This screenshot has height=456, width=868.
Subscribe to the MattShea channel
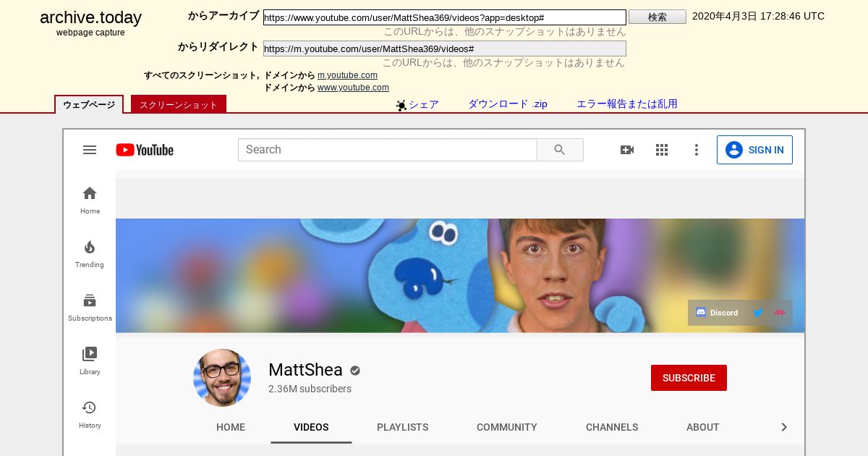pyautogui.click(x=689, y=378)
